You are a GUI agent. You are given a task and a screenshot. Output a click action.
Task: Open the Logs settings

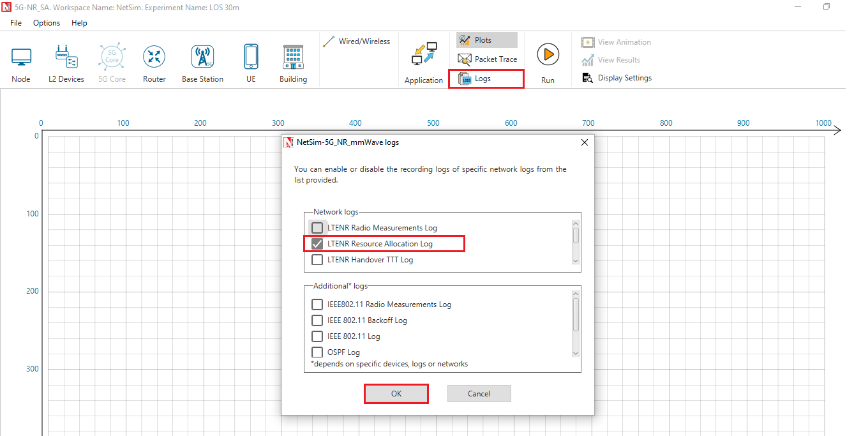coord(486,79)
